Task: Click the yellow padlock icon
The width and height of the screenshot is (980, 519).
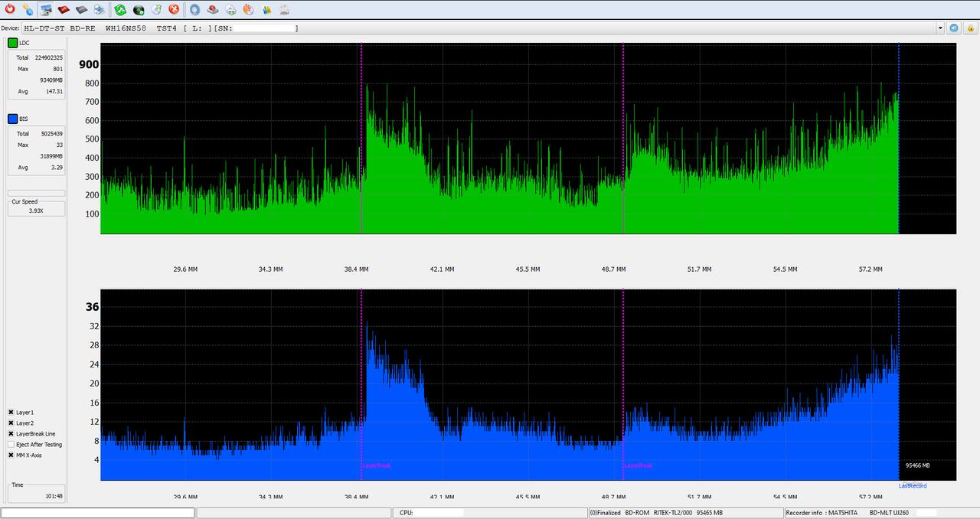Action: point(969,28)
